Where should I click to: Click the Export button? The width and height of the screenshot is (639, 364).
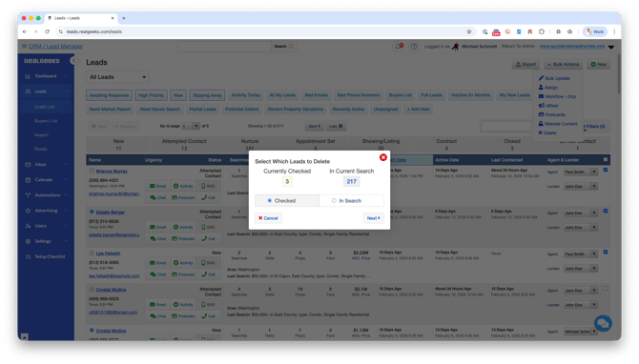pos(526,65)
